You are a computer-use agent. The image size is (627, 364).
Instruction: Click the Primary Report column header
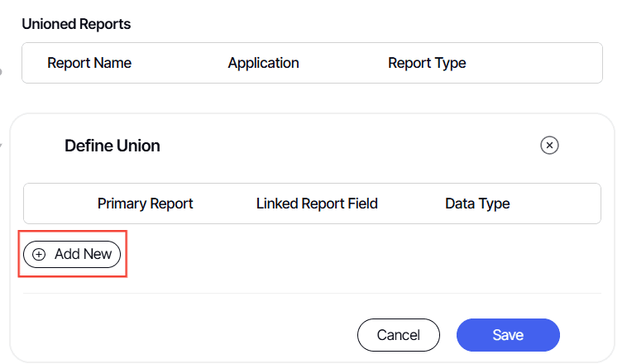pos(145,204)
